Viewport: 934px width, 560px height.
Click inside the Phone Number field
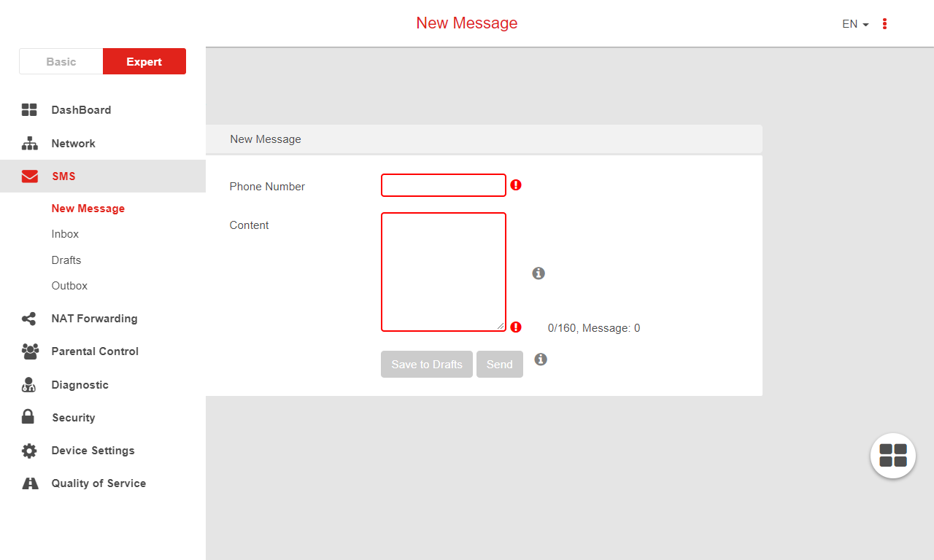[x=443, y=184]
